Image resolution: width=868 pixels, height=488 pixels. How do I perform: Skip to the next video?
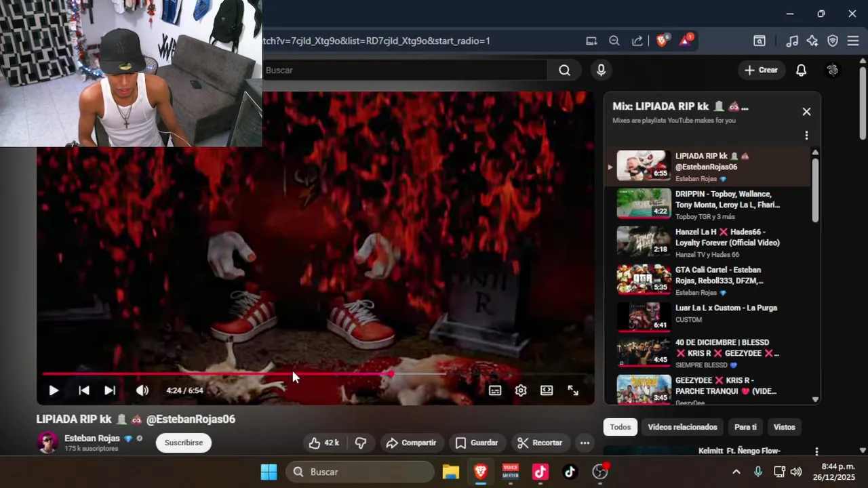tap(110, 390)
